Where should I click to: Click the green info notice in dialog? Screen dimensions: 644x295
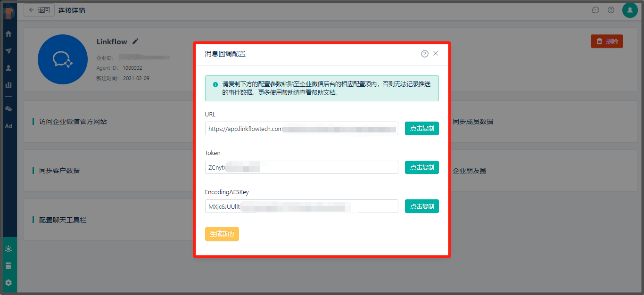[322, 89]
